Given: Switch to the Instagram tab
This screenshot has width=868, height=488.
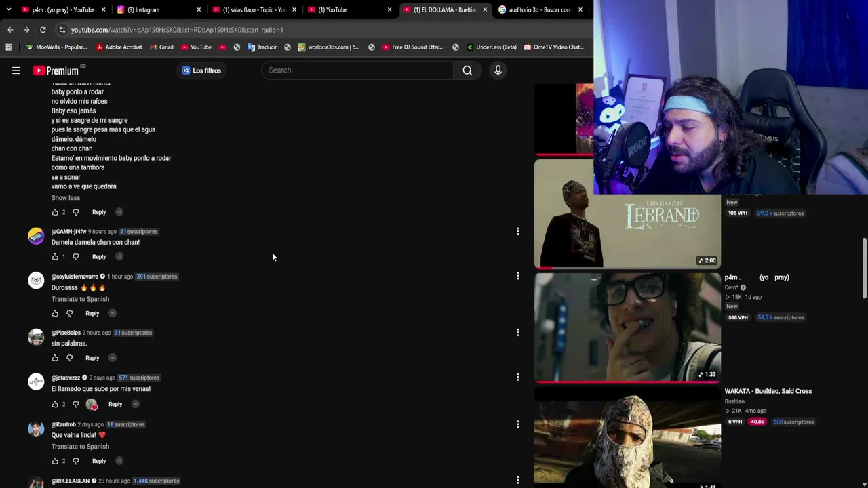Looking at the screenshot, I should (x=159, y=9).
